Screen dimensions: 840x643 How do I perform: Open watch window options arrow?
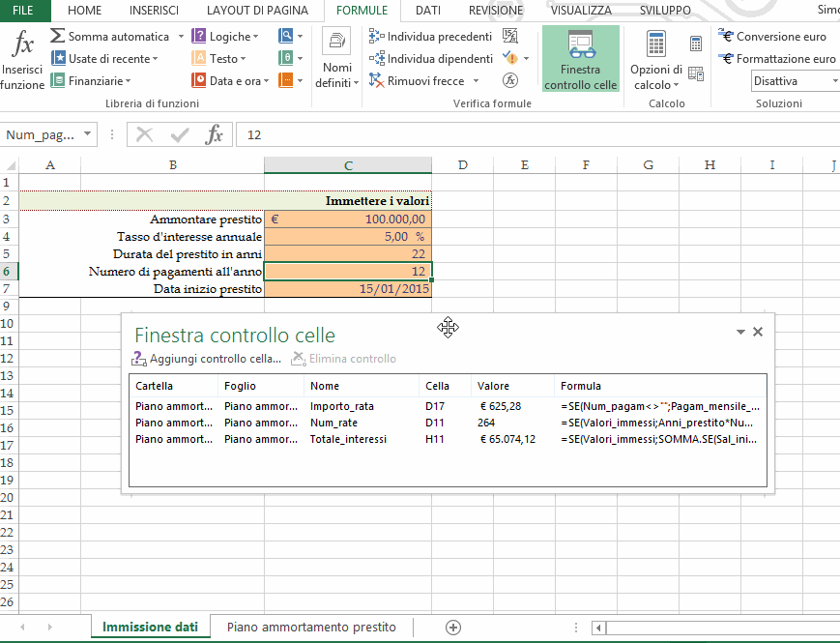(740, 332)
